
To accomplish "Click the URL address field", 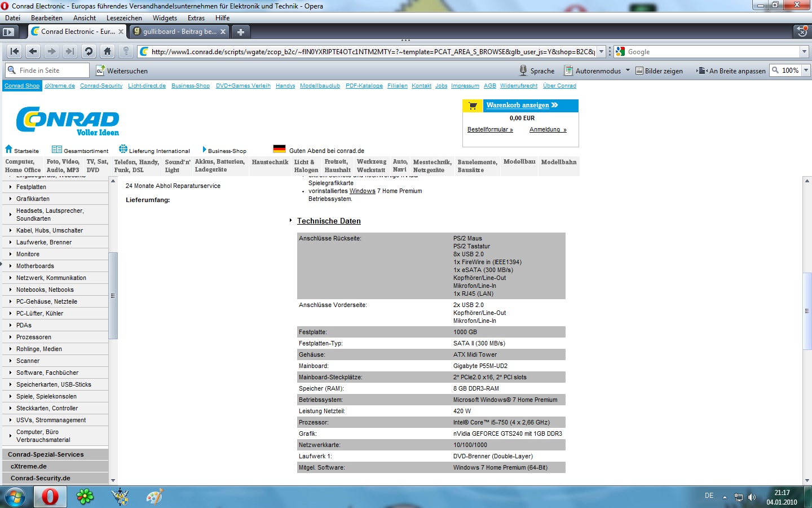I will click(x=372, y=51).
